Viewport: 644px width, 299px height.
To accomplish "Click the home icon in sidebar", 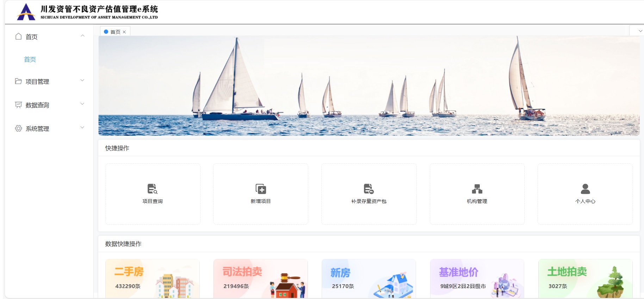I will (19, 37).
